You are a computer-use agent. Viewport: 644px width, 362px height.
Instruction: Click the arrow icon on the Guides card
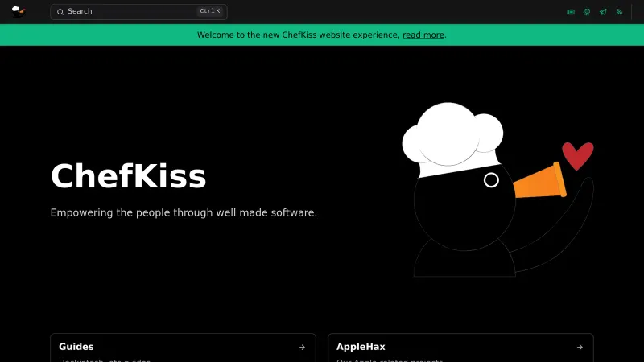point(302,348)
